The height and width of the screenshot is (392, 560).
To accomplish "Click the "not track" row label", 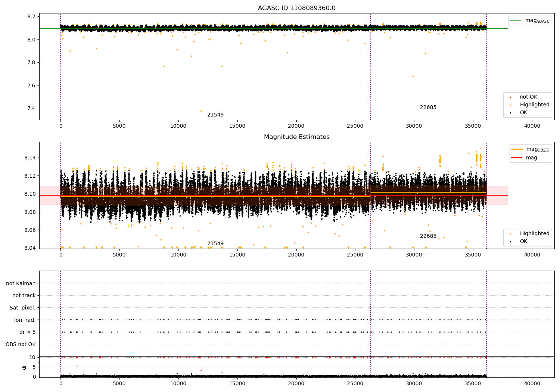I will (24, 296).
